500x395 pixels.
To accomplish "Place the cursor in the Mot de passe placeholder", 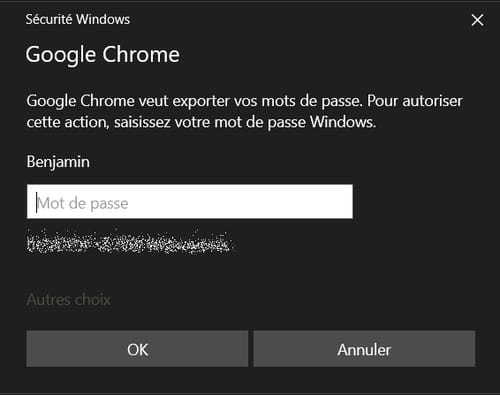I will [82, 203].
